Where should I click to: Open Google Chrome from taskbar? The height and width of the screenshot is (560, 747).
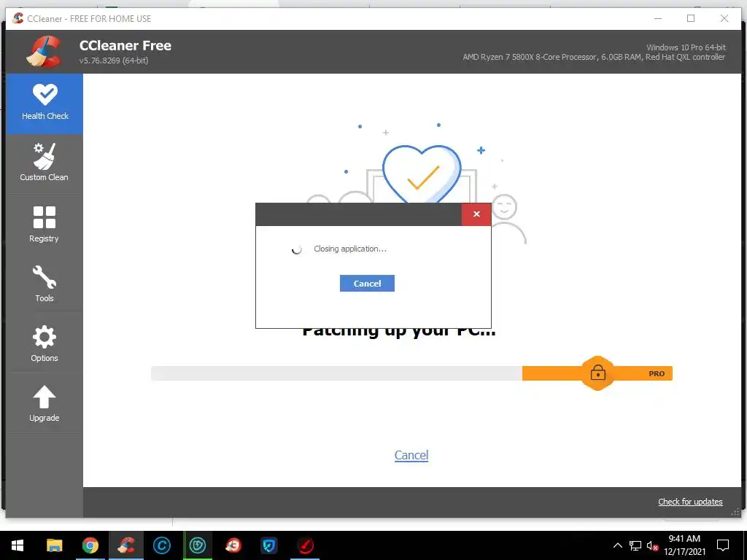[x=90, y=545]
